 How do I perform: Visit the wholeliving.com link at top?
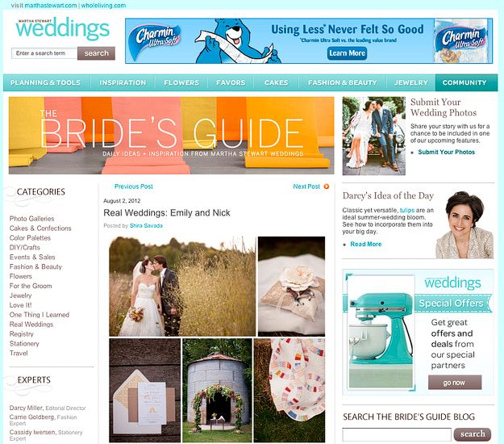coord(103,6)
